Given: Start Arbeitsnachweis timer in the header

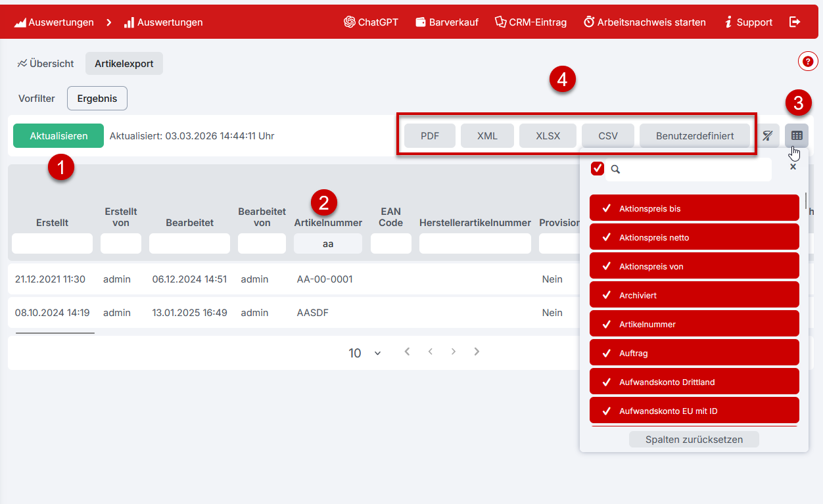Looking at the screenshot, I should 644,22.
